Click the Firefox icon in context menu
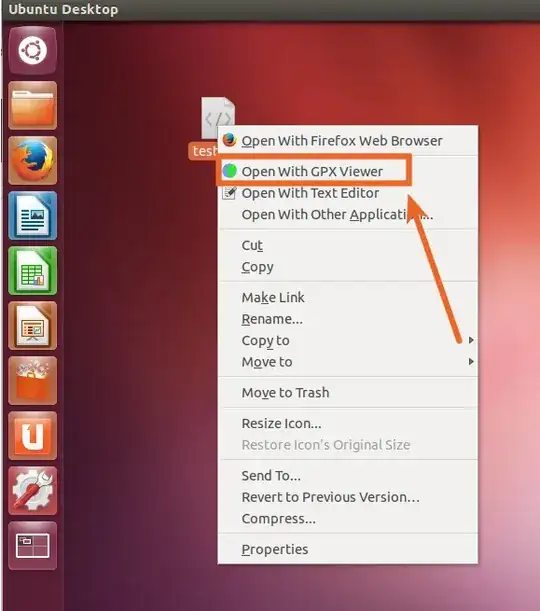540x611 pixels. coord(229,140)
